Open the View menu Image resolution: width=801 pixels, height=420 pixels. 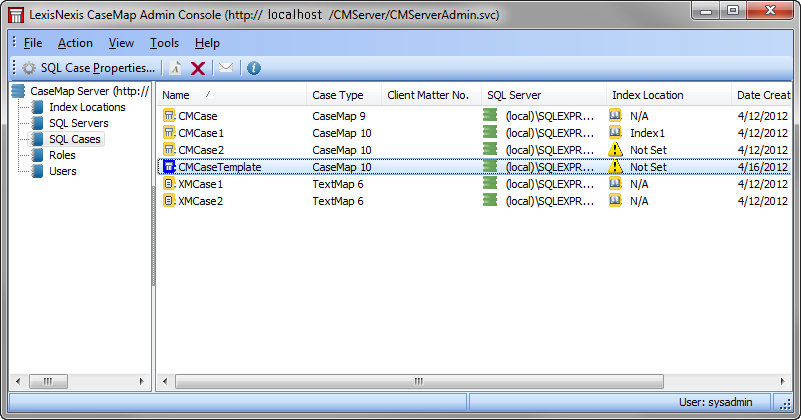(121, 43)
